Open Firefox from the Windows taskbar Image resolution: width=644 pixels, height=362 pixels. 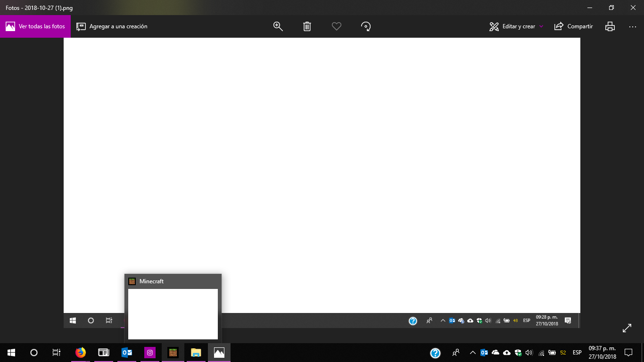pos(81,352)
